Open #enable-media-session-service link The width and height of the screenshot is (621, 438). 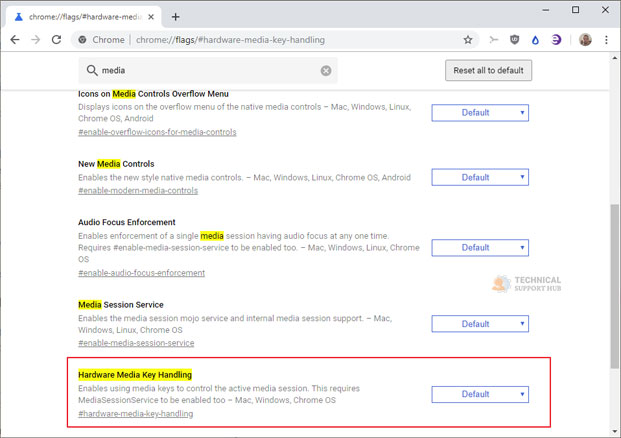[x=136, y=343]
